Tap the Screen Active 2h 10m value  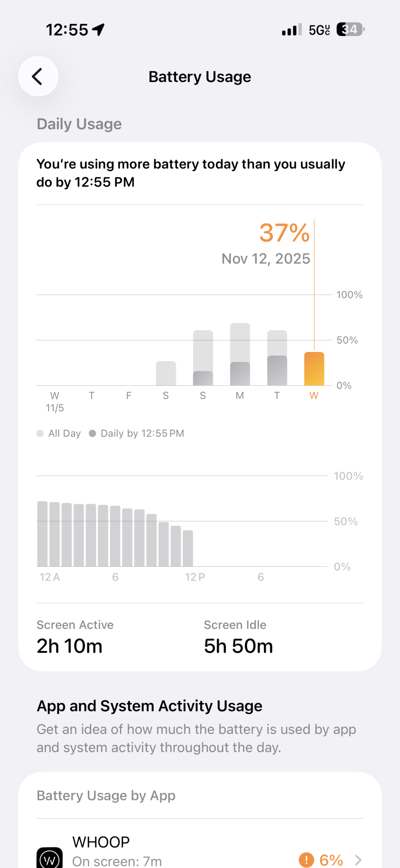point(69,646)
